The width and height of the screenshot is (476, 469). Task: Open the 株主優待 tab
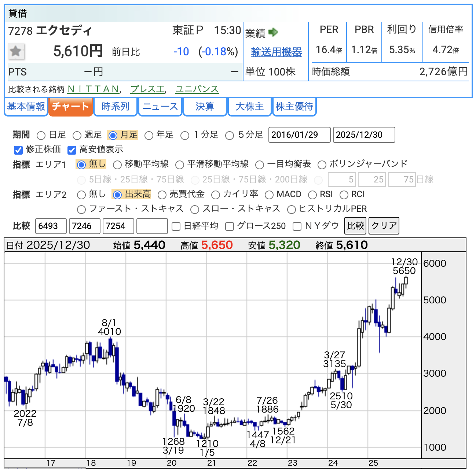(294, 107)
